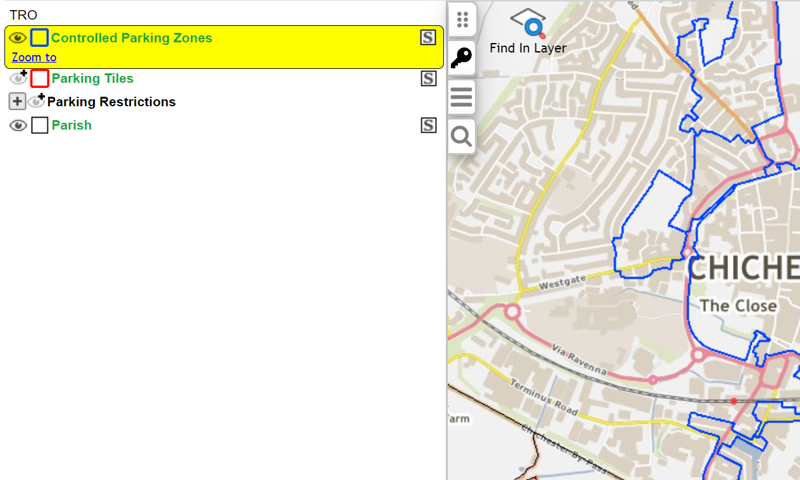Click the blue Controlled Parking Zones swatch
800x480 pixels.
pyautogui.click(x=39, y=38)
